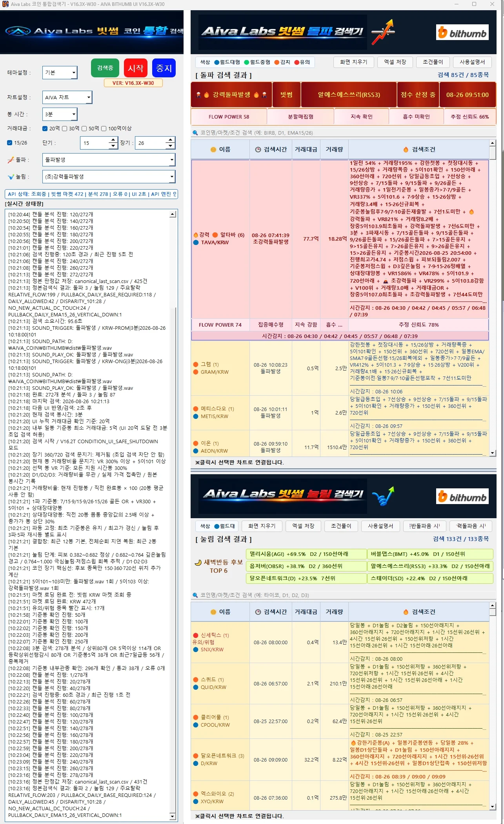Decrease the 단기 value with down arrow
Viewport: 504px width, 824px height.
point(113,146)
